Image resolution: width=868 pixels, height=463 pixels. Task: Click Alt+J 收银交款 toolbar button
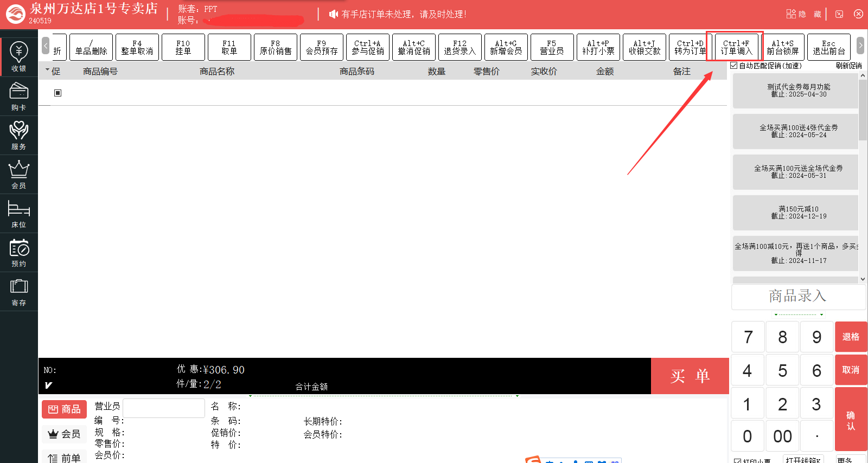[644, 47]
